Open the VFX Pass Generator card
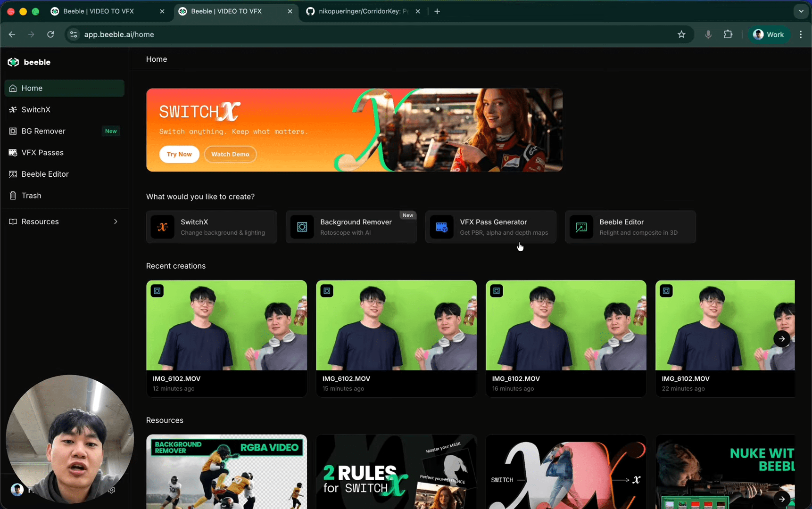 coord(490,227)
